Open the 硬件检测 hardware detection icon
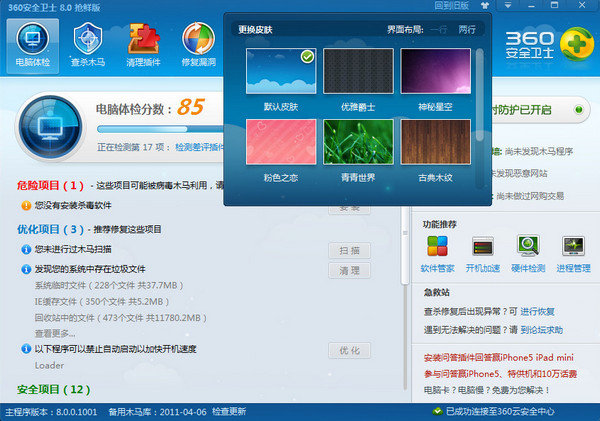600x421 pixels. click(x=529, y=252)
